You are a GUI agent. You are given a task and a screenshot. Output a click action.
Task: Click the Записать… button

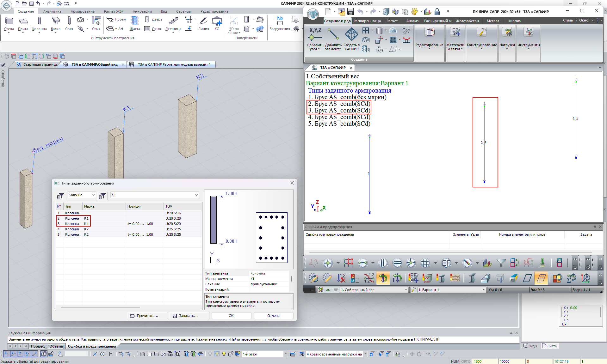[189, 316]
